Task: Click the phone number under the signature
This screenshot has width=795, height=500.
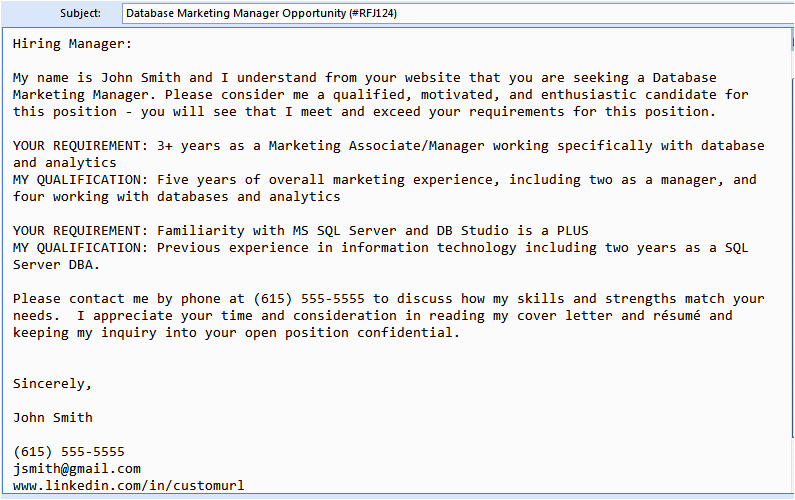Action: tap(69, 451)
